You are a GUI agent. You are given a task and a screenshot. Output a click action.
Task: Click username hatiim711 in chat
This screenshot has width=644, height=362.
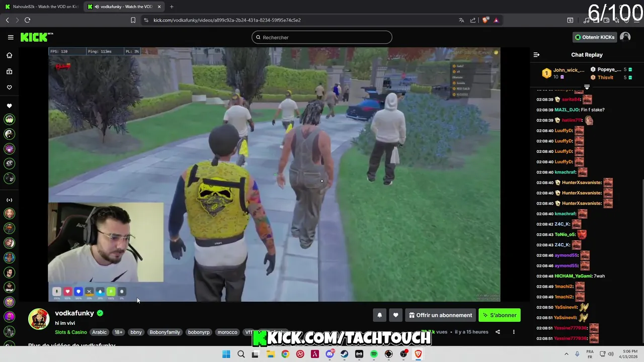click(572, 120)
